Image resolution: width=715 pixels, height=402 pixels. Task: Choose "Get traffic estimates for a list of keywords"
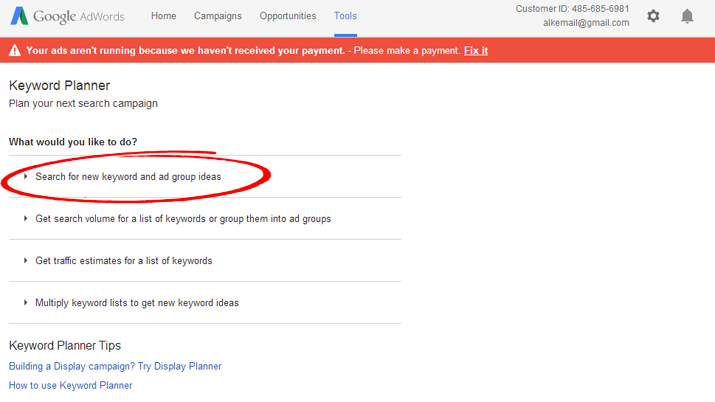click(x=124, y=261)
